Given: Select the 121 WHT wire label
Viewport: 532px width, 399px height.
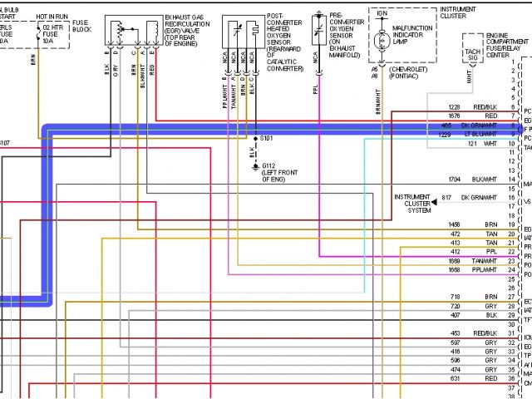Looking at the screenshot, I should (470, 144).
